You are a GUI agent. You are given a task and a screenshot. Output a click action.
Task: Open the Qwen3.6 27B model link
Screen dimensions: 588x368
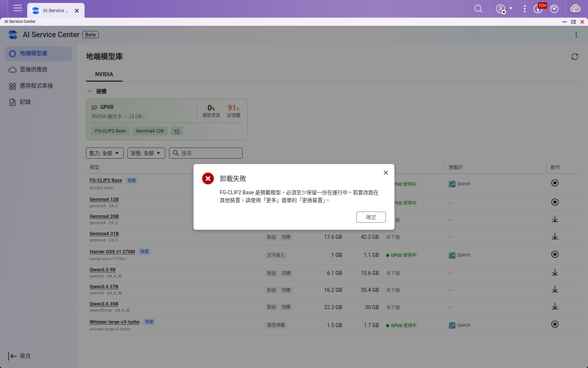coord(104,287)
